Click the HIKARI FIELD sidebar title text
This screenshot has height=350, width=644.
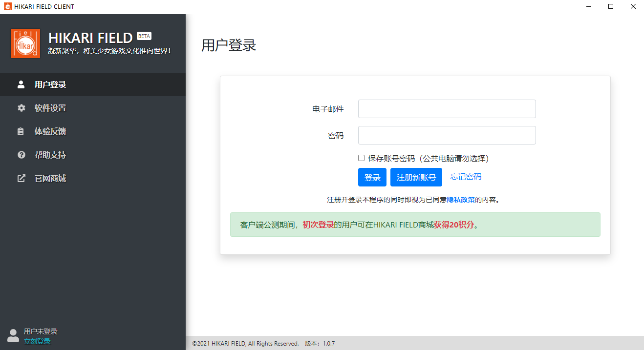click(90, 38)
